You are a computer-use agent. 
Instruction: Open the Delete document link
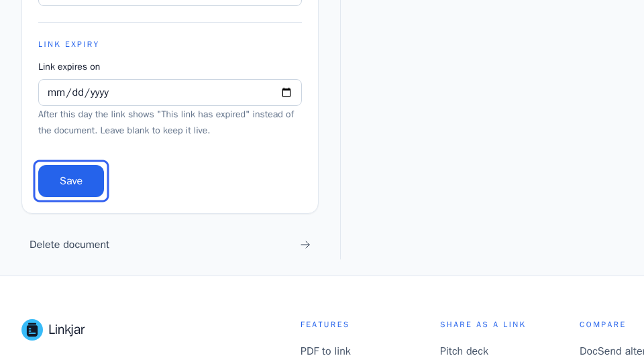(170, 245)
